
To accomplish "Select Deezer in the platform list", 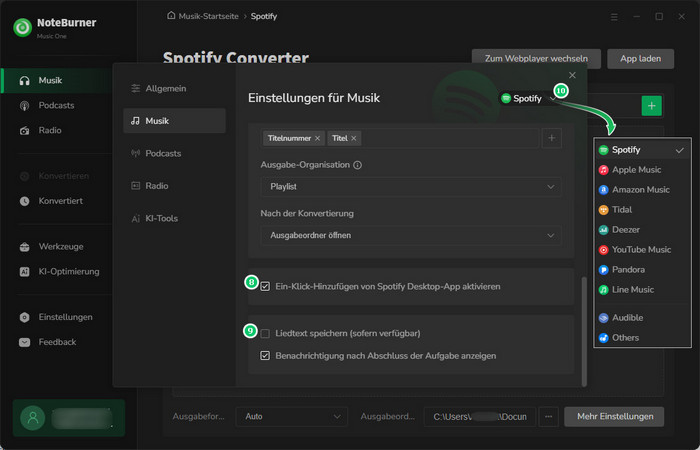I will (x=642, y=230).
